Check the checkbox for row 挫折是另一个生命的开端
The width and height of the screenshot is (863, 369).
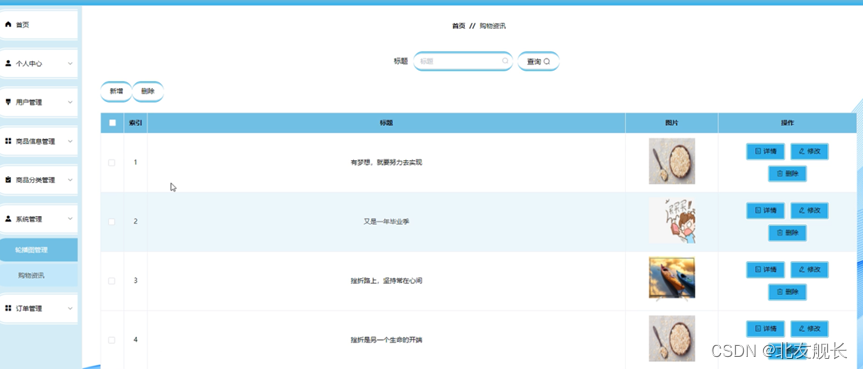click(x=112, y=340)
